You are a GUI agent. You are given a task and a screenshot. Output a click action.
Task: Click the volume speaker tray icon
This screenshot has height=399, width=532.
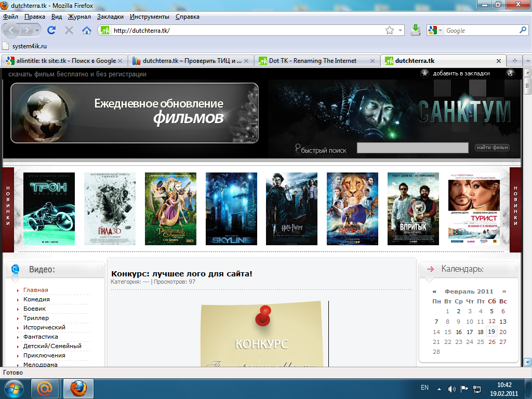click(451, 389)
